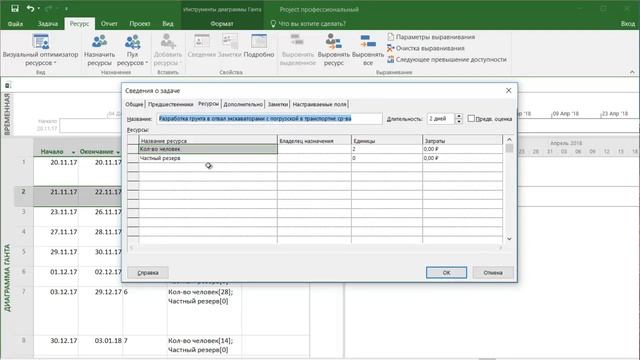
Task: Click Выровнять ресурс icon
Action: (x=333, y=50)
